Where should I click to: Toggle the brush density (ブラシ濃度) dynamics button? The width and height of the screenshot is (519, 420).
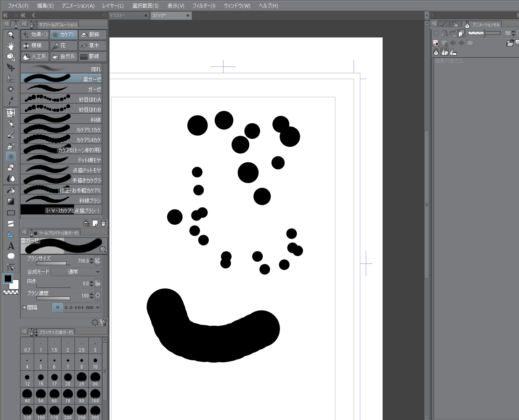[98, 295]
